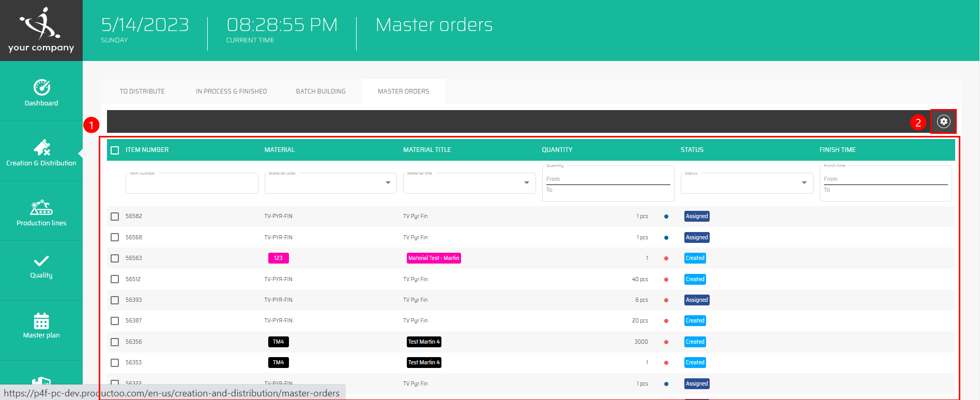Image resolution: width=980 pixels, height=400 pixels.
Task: Switch to the To Distribute tab
Action: (142, 91)
